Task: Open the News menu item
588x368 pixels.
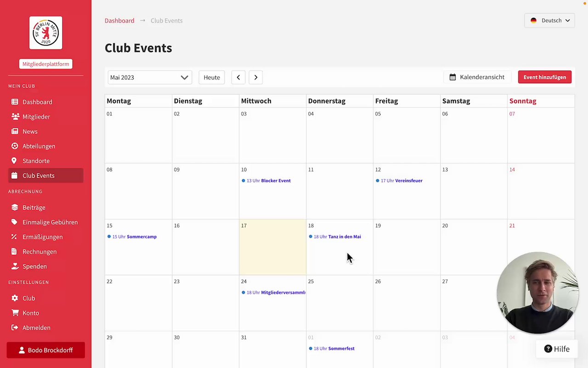Action: point(30,132)
